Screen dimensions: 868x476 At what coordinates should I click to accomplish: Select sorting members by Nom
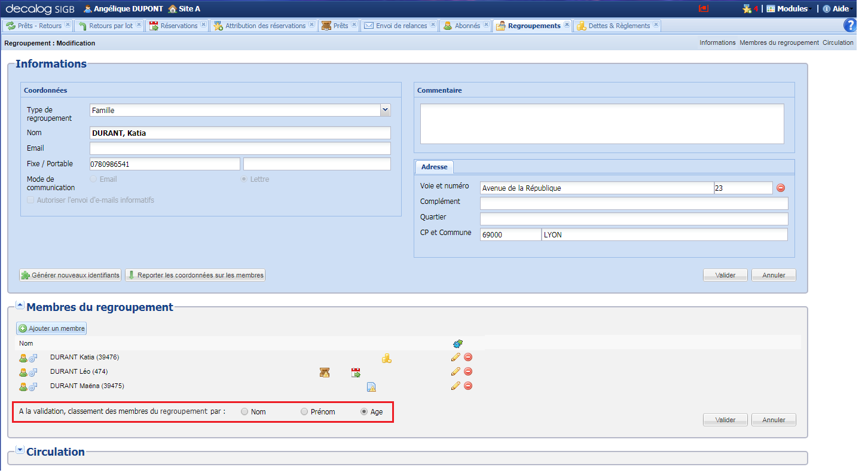coord(245,412)
